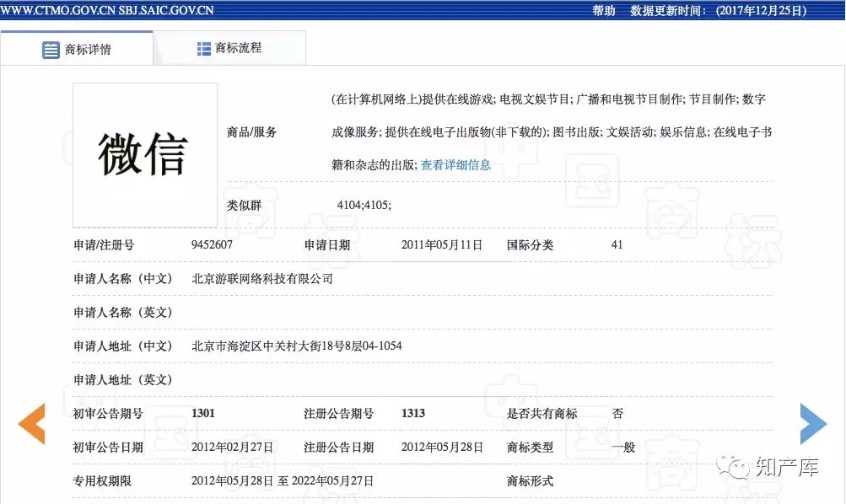Click the 申请人地址（英文） label
The width and height of the screenshot is (846, 504).
122,380
